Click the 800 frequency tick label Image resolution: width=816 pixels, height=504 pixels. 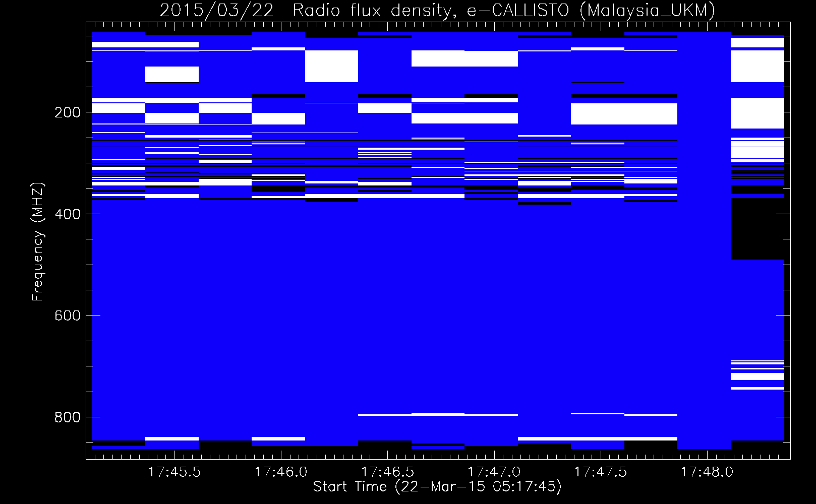coord(68,417)
